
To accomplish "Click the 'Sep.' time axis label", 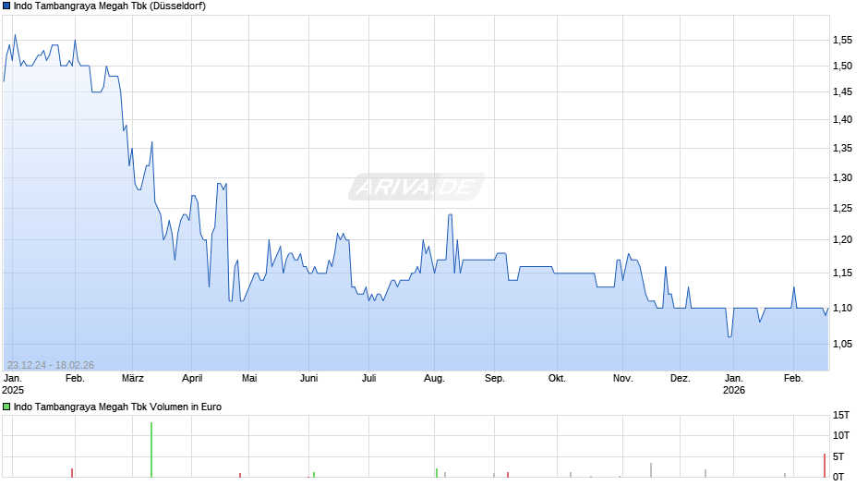I will click(x=495, y=379).
